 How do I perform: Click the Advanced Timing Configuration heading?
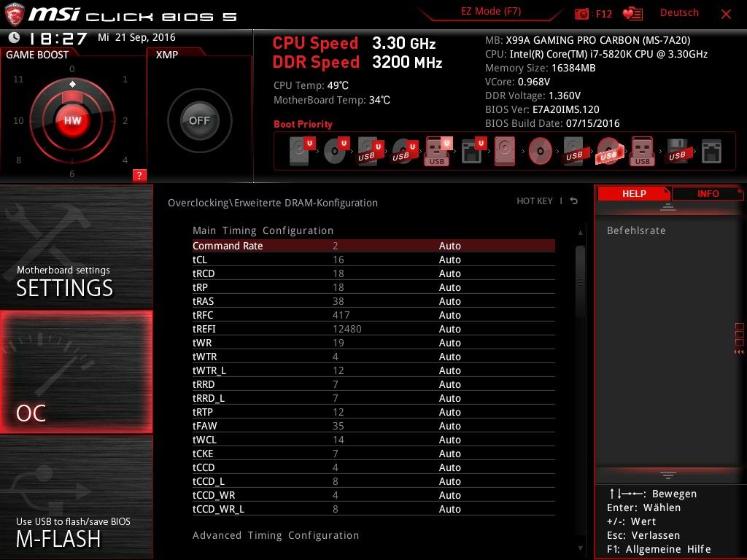pyautogui.click(x=275, y=535)
